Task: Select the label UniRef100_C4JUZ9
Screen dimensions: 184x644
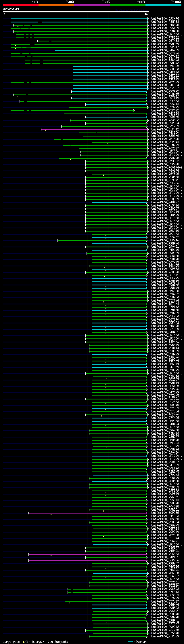Action: [165, 367]
